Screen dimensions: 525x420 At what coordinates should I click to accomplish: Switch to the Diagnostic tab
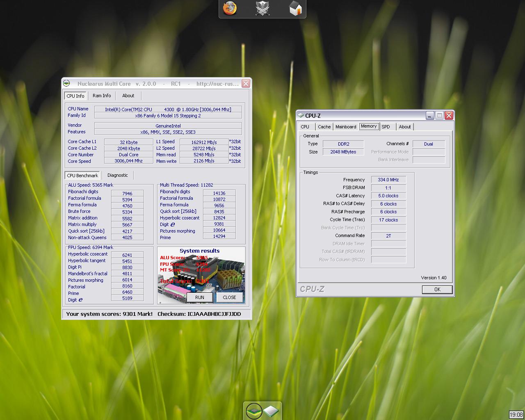tap(118, 175)
